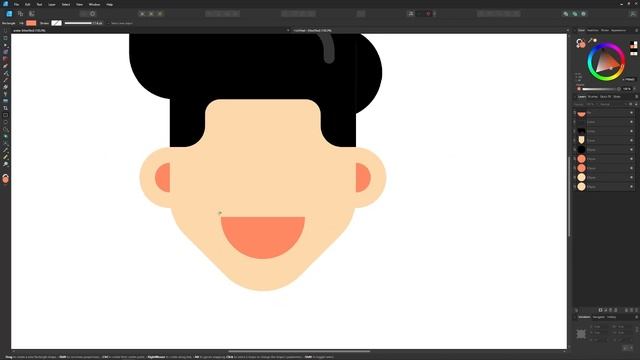Switch to the Navigator panel tab
This screenshot has width=640, height=360.
598,317
